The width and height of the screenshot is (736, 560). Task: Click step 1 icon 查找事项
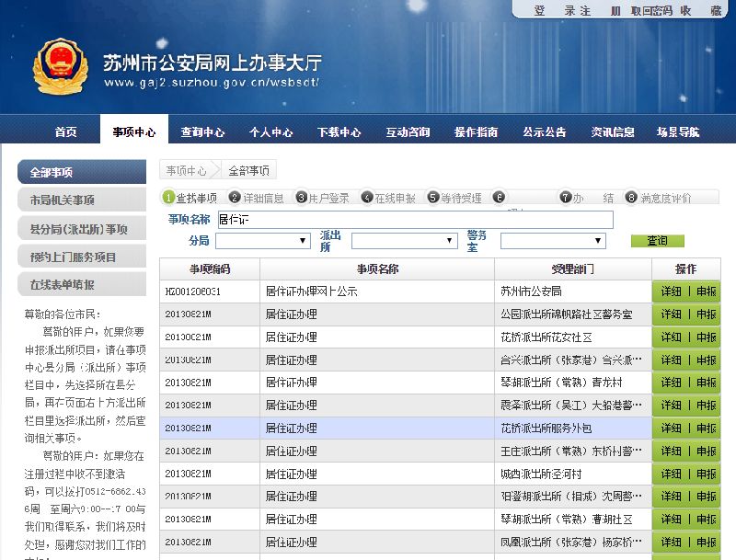tap(168, 197)
